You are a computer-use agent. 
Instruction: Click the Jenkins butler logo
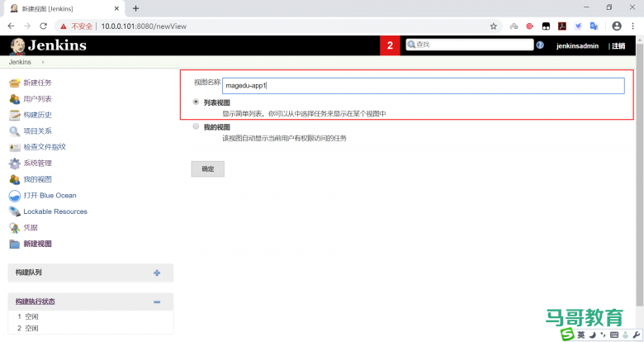tap(17, 46)
